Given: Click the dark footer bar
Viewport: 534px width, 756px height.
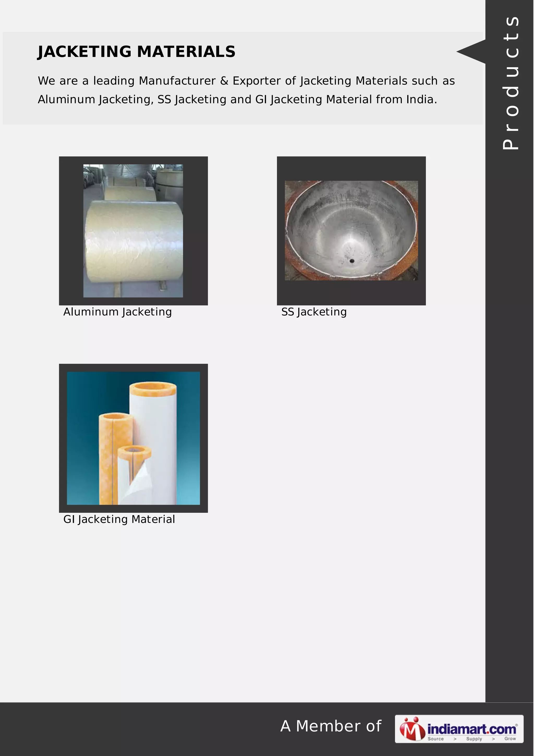Looking at the screenshot, I should pos(132,729).
